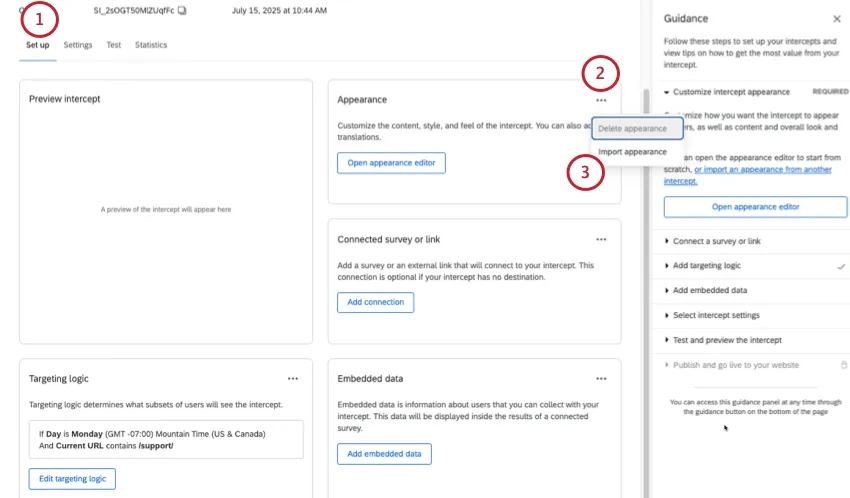Open the Targeting logic three-dot menu
The image size is (850, 498).
293,379
